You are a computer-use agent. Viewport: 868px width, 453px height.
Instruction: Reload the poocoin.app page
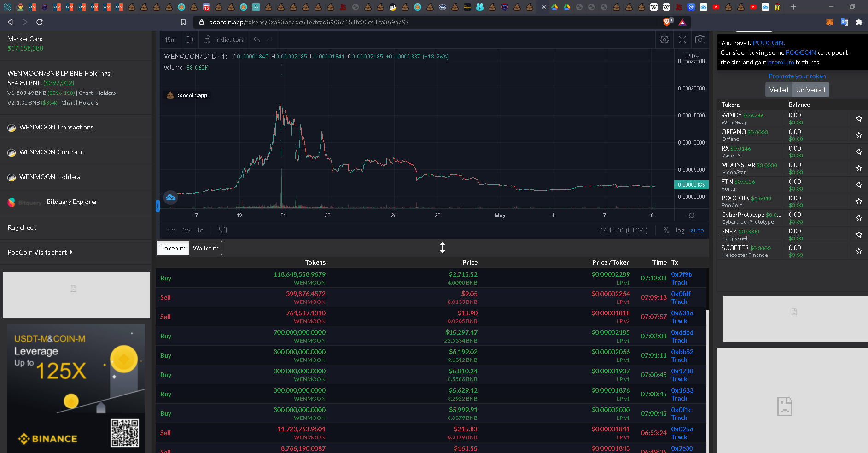(40, 22)
